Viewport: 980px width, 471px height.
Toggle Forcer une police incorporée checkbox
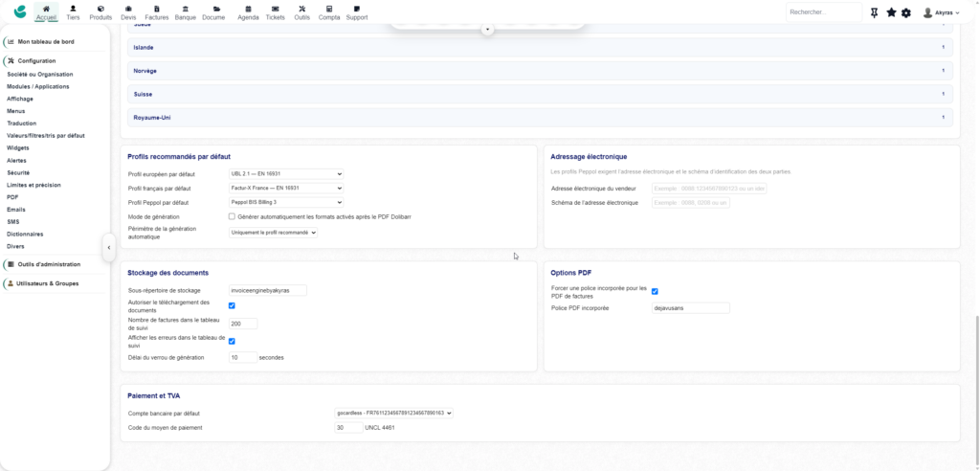pos(655,291)
